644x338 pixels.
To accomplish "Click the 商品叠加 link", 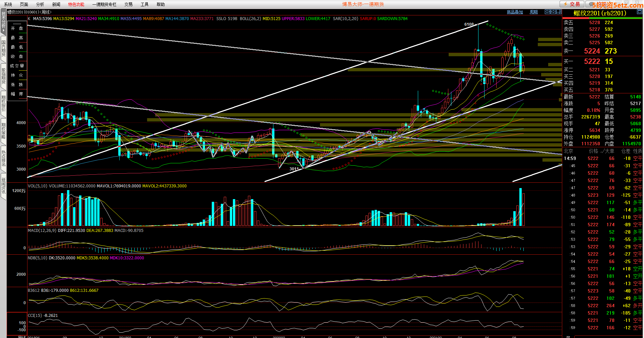I will point(515,12).
